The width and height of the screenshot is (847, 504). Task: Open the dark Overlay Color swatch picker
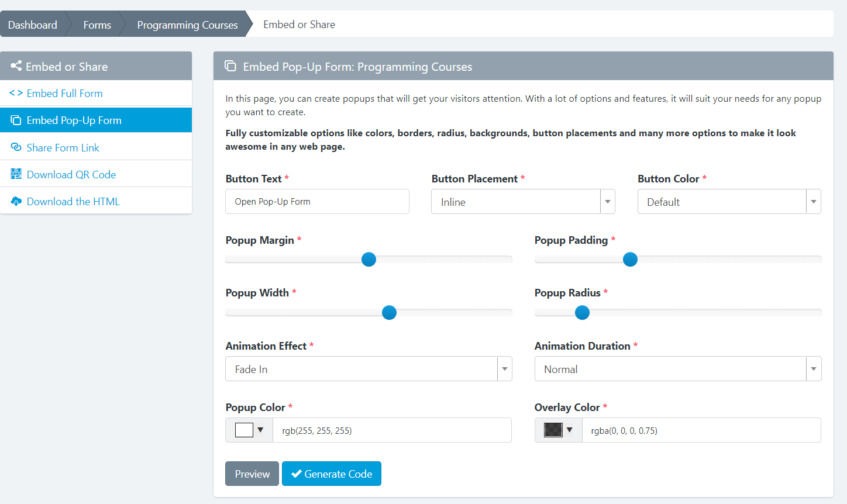[558, 430]
